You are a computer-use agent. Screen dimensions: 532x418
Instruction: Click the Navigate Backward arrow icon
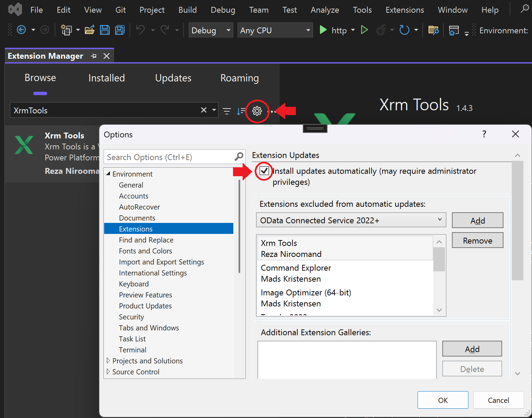(x=21, y=30)
